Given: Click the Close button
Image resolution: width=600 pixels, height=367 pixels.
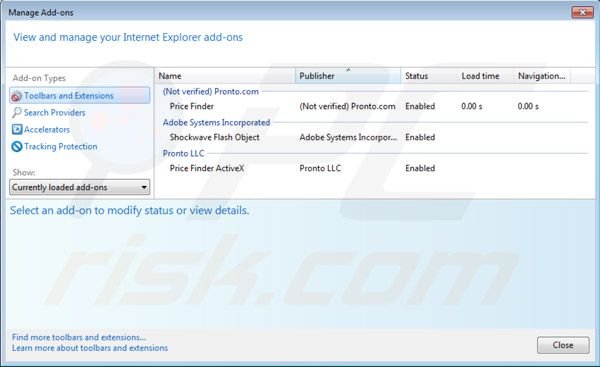Looking at the screenshot, I should 563,345.
